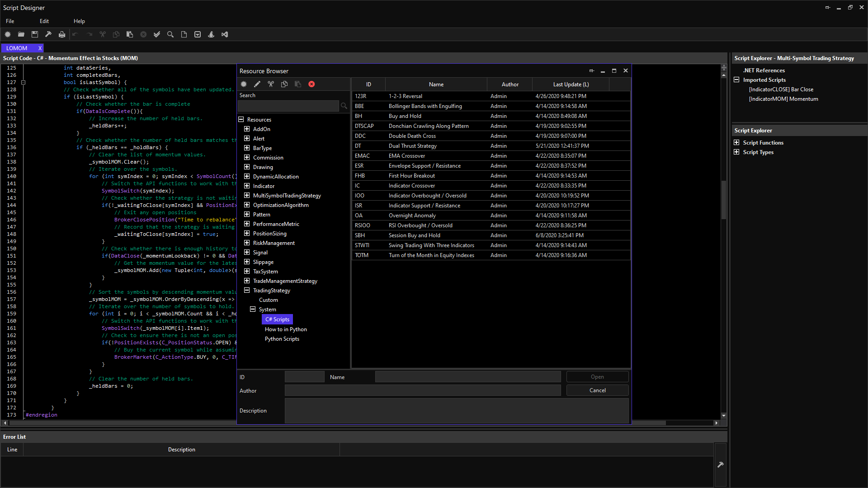Screen dimensions: 868x488
Task: Click the wizard hat icon
Action: pyautogui.click(x=211, y=34)
